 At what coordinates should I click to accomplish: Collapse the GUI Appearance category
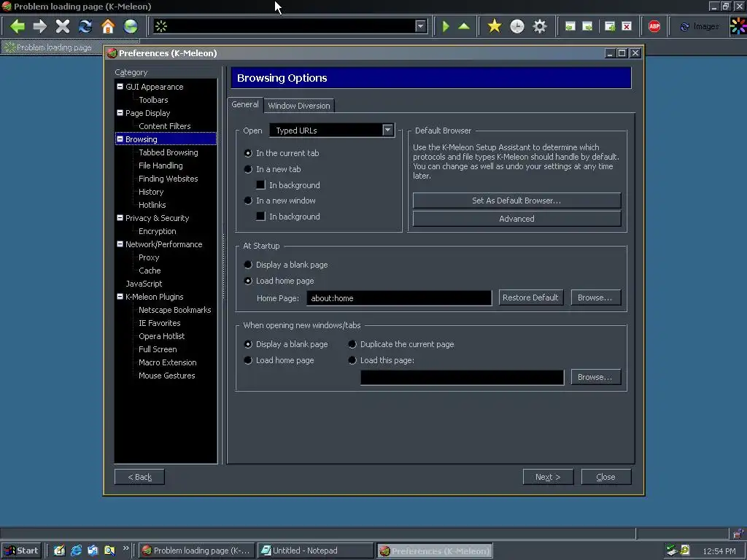(x=120, y=87)
